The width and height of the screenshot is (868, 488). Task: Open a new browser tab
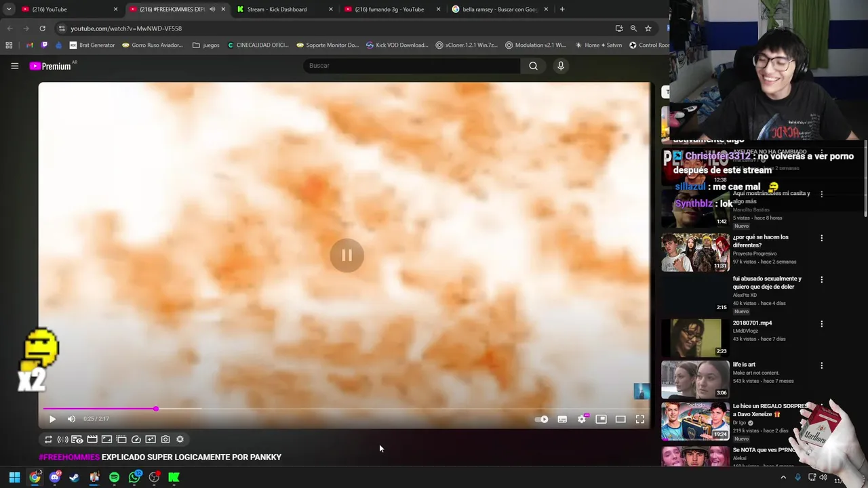click(x=562, y=9)
